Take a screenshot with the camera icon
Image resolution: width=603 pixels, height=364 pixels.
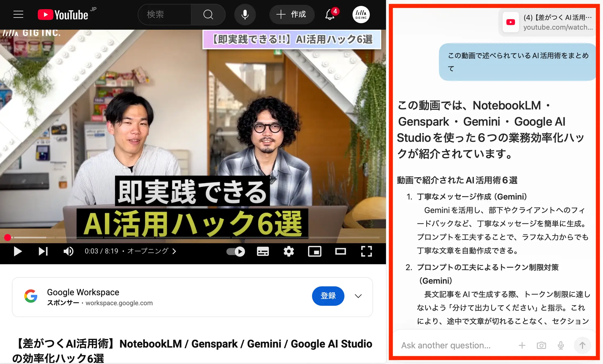tap(541, 345)
